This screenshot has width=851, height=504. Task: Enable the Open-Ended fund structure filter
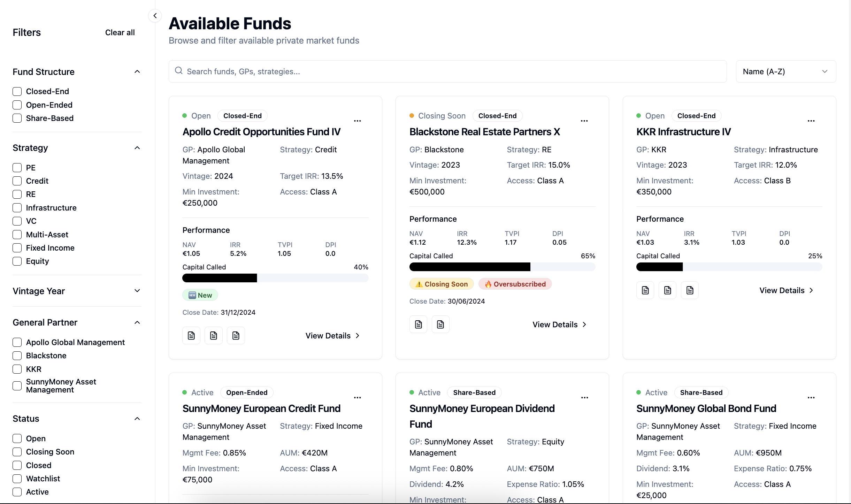[17, 105]
